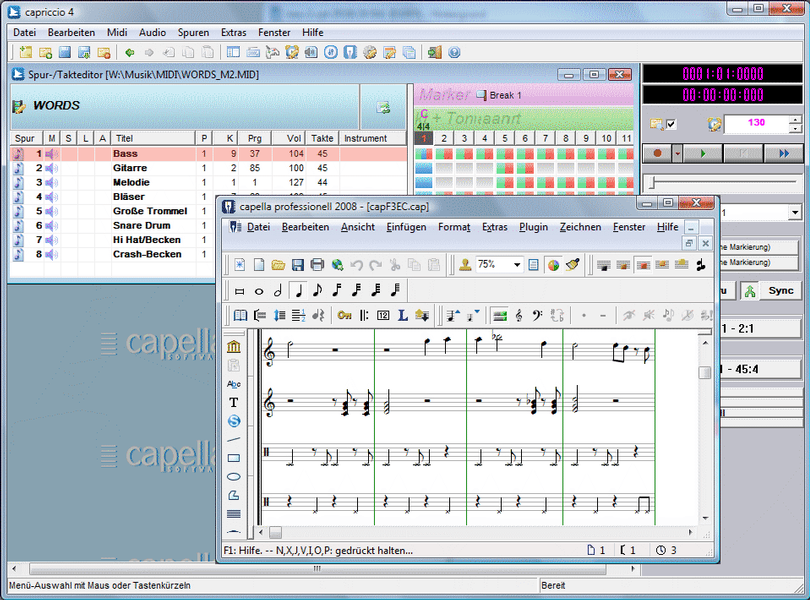Mute the Bass track speaker icon
This screenshot has width=810, height=600.
(x=52, y=153)
